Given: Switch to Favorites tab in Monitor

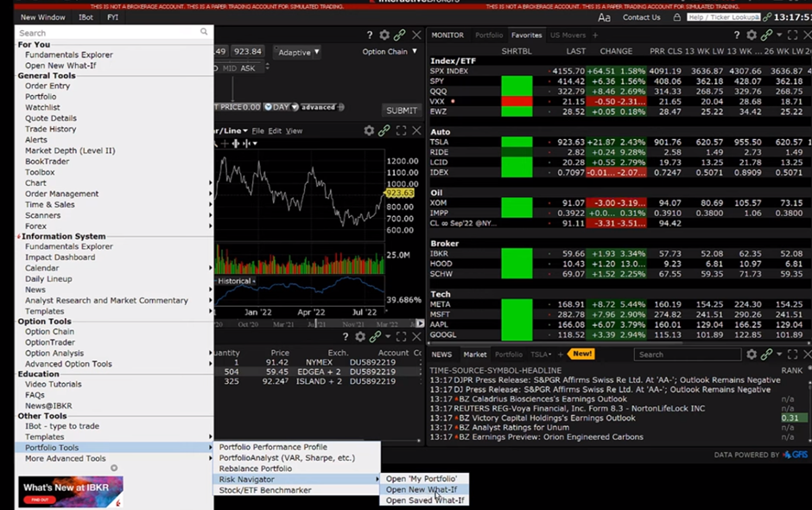Looking at the screenshot, I should (x=526, y=35).
